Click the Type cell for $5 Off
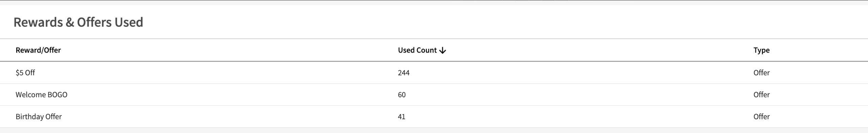 click(761, 73)
